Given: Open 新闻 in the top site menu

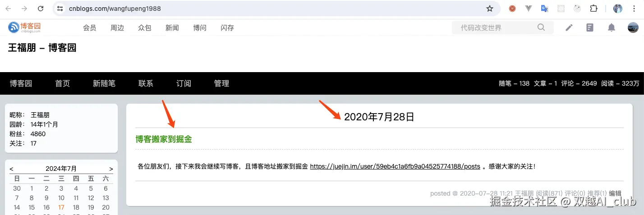Looking at the screenshot, I should [172, 27].
